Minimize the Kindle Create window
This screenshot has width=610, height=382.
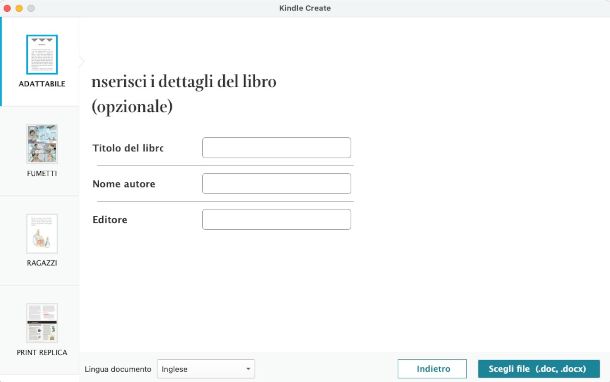click(19, 8)
